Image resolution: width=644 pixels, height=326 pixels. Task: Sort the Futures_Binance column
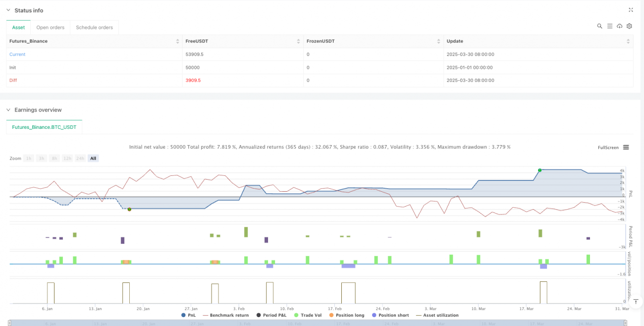coord(178,41)
